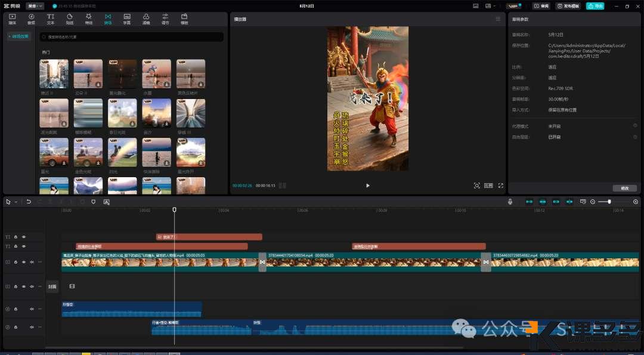Click the 导出 export button
The width and height of the screenshot is (644, 355).
595,6
